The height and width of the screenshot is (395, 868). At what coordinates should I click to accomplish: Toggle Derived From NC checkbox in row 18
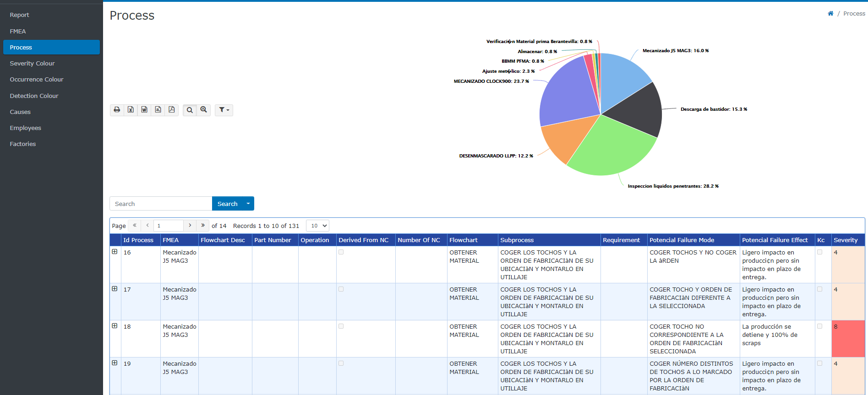[x=341, y=326]
